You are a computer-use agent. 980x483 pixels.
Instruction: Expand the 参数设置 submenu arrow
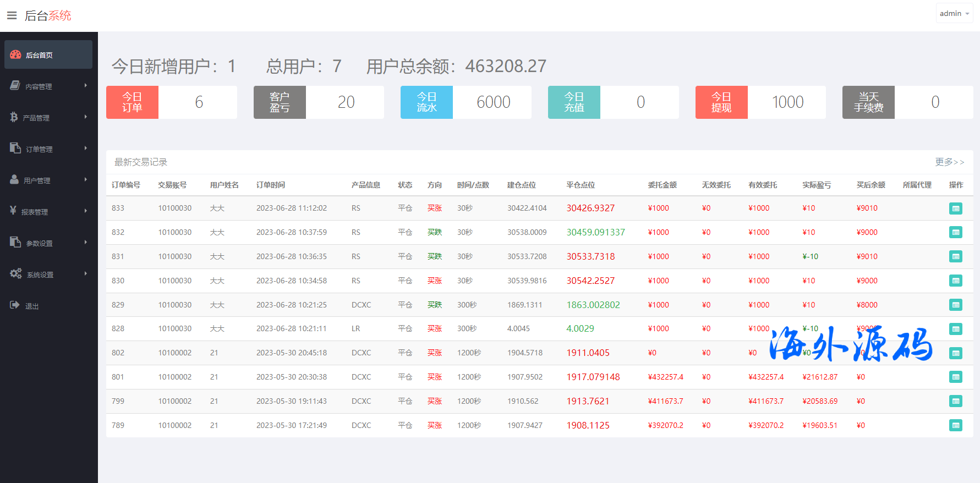point(86,243)
